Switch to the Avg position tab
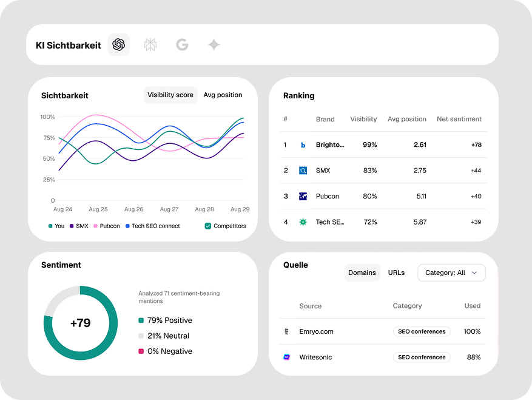532x400 pixels. (223, 95)
